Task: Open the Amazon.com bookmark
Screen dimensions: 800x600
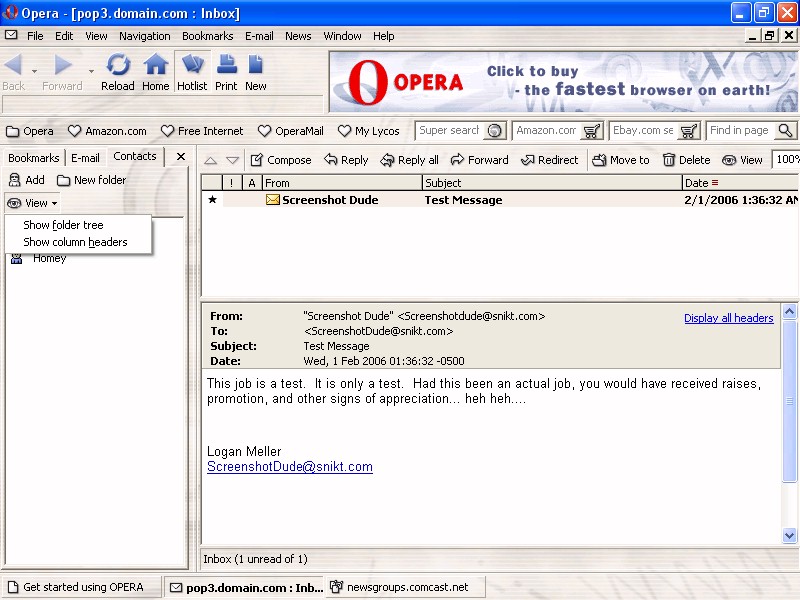Action: 107,131
